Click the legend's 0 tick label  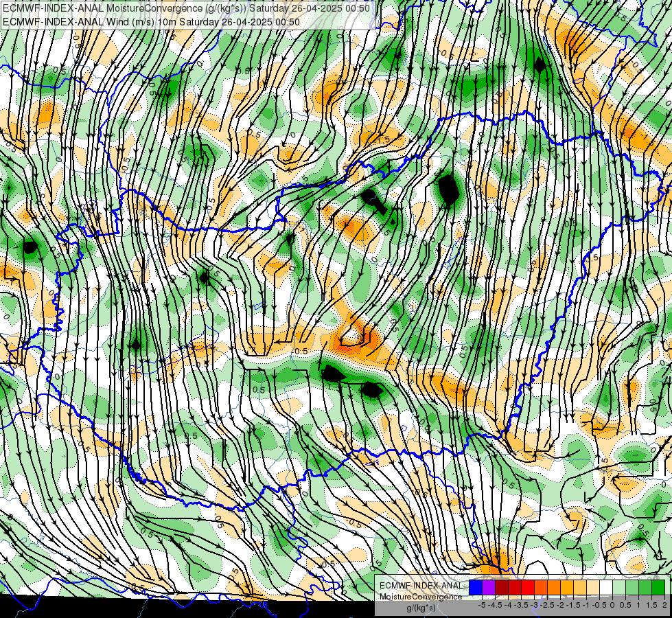(612, 605)
